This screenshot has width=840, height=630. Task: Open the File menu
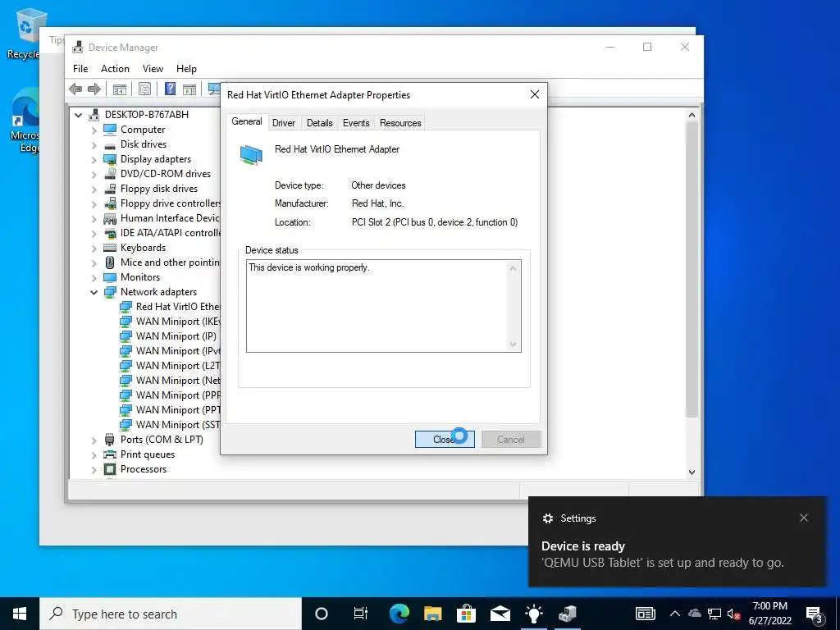coord(80,69)
